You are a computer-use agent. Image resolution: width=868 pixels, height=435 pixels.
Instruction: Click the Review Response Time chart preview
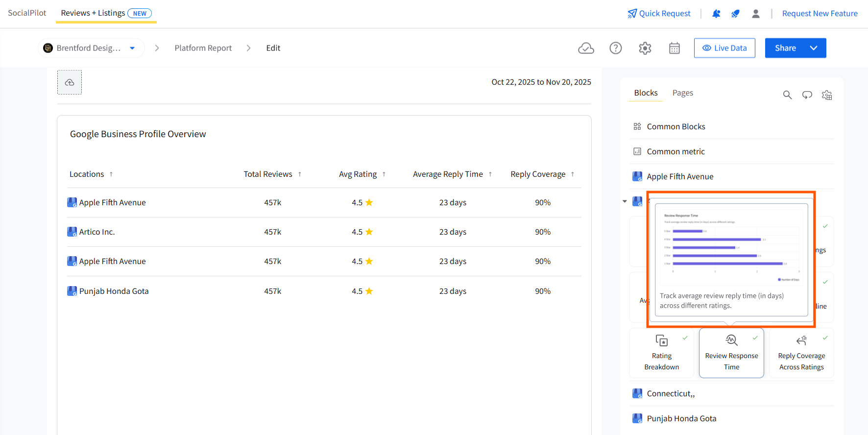(731, 247)
